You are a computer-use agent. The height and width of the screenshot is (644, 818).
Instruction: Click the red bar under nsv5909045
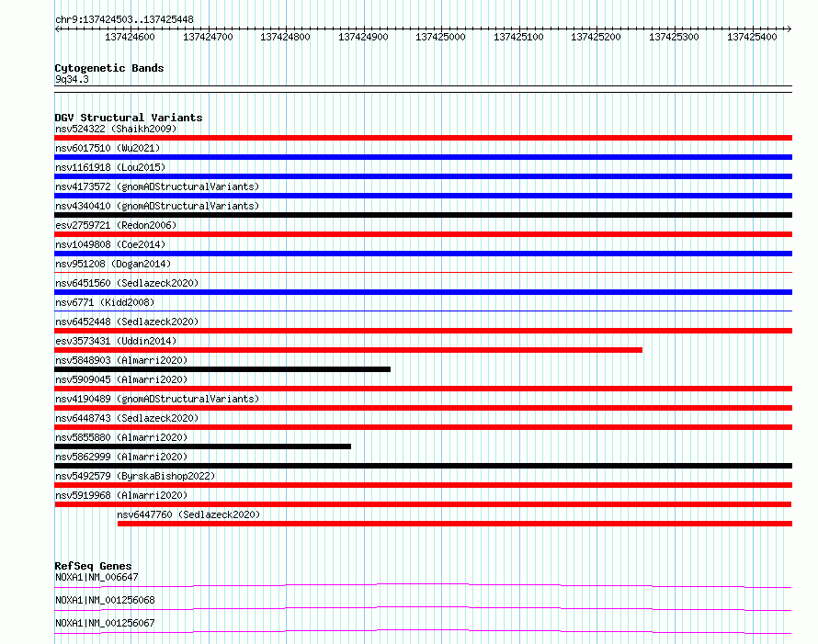click(423, 389)
